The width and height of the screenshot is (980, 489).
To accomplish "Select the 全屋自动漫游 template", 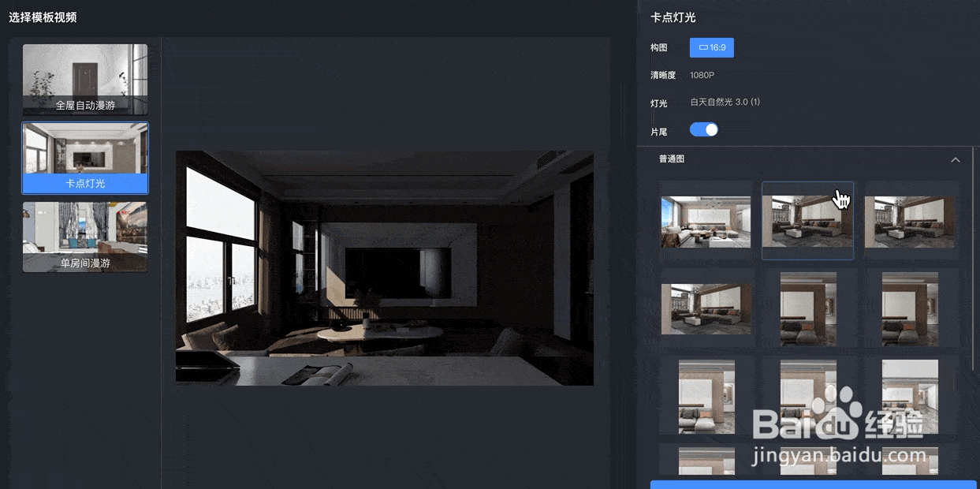I will (85, 79).
